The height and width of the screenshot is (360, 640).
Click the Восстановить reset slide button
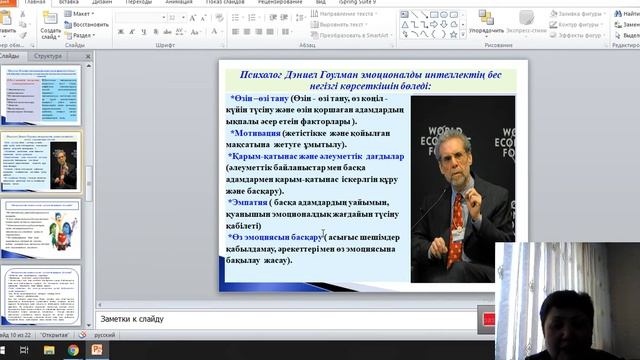point(87,25)
